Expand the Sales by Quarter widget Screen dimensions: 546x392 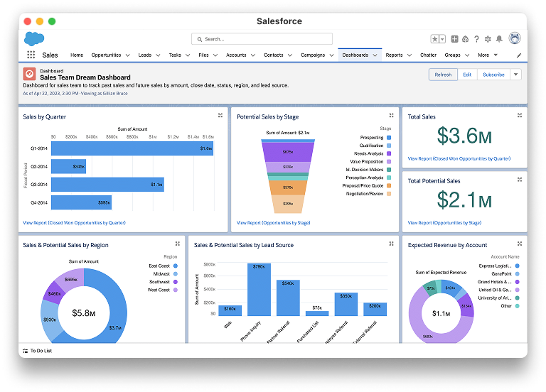(x=220, y=116)
